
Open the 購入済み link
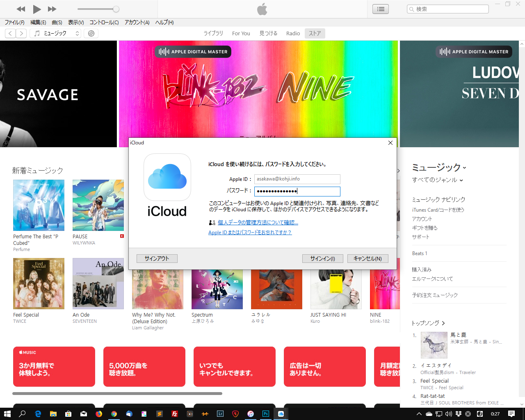(422, 270)
